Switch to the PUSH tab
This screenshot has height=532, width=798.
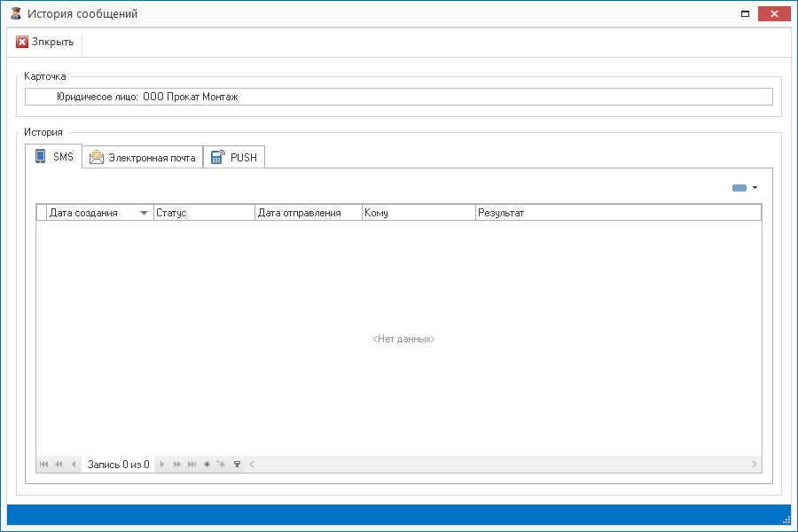234,157
